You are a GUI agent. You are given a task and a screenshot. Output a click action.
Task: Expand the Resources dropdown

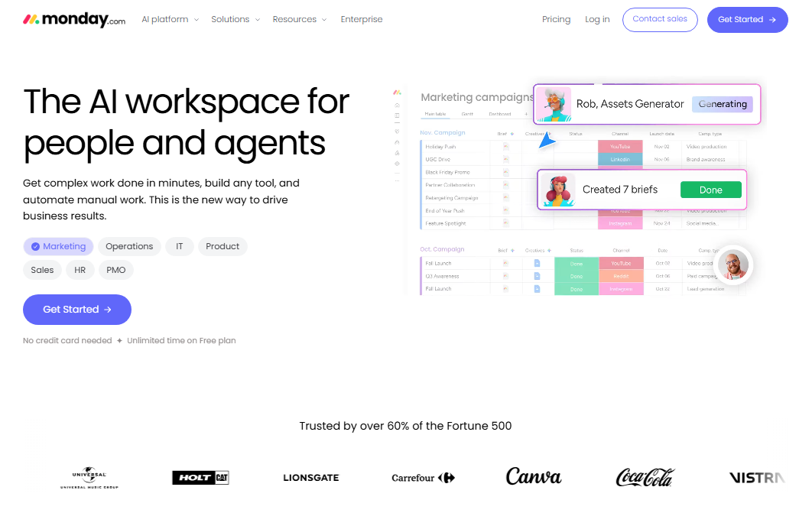299,19
